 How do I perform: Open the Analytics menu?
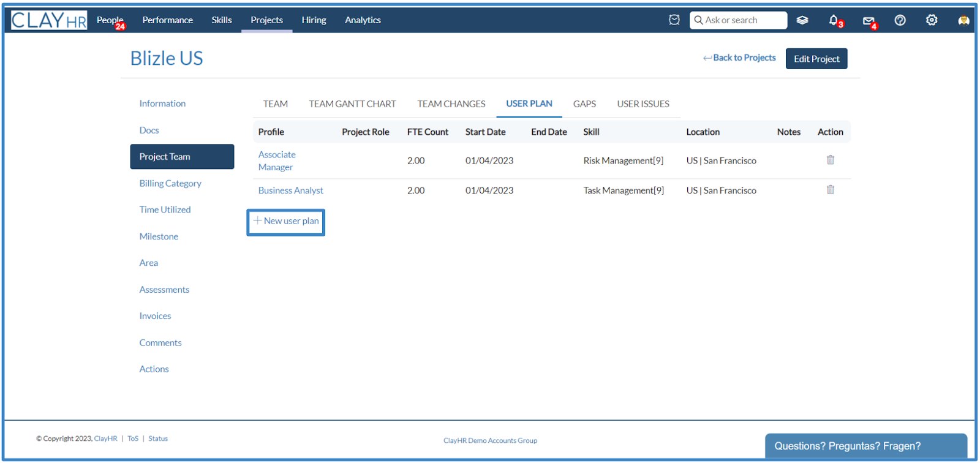point(363,20)
